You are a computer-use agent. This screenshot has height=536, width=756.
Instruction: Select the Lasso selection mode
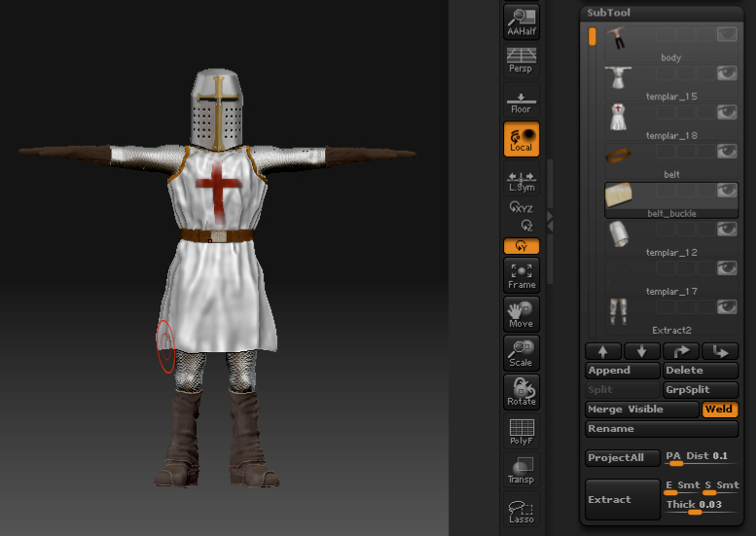(522, 510)
